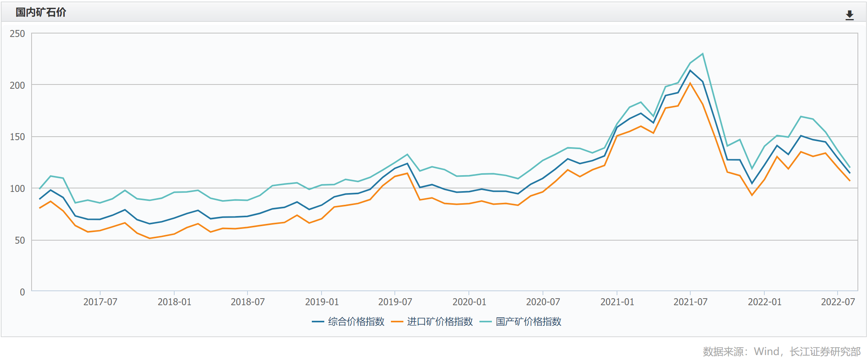Click the dark blue legend marker for 综合价格指数
Screen dimensions: 868x364
coord(318,322)
